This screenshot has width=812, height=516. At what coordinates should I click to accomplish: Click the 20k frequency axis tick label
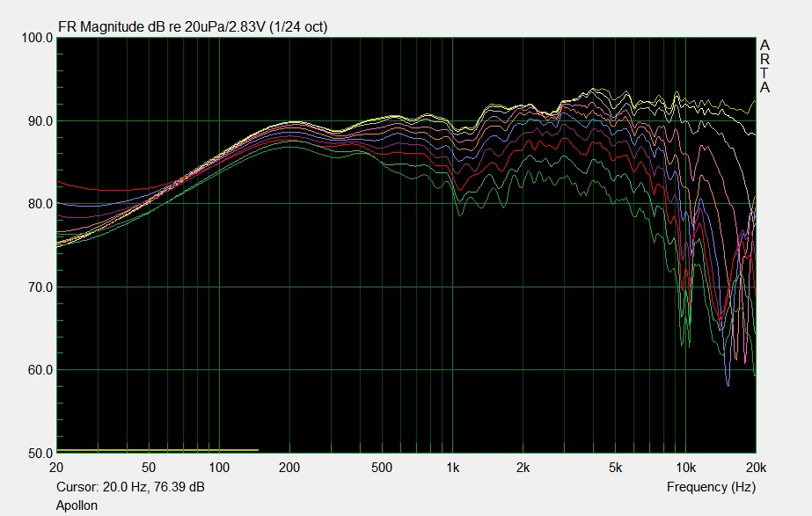755,467
